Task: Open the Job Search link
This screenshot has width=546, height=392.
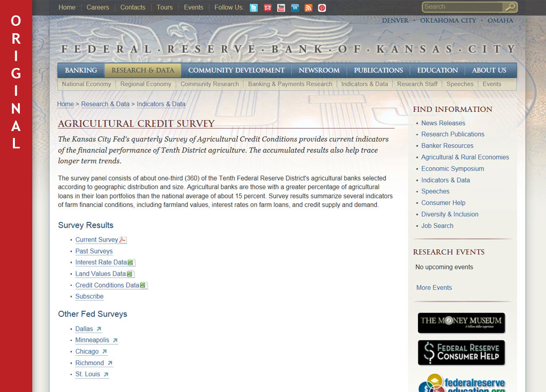Action: click(437, 226)
